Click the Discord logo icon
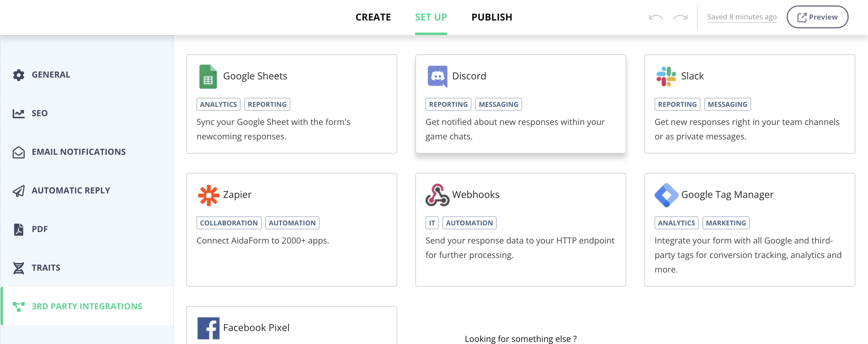 (437, 76)
